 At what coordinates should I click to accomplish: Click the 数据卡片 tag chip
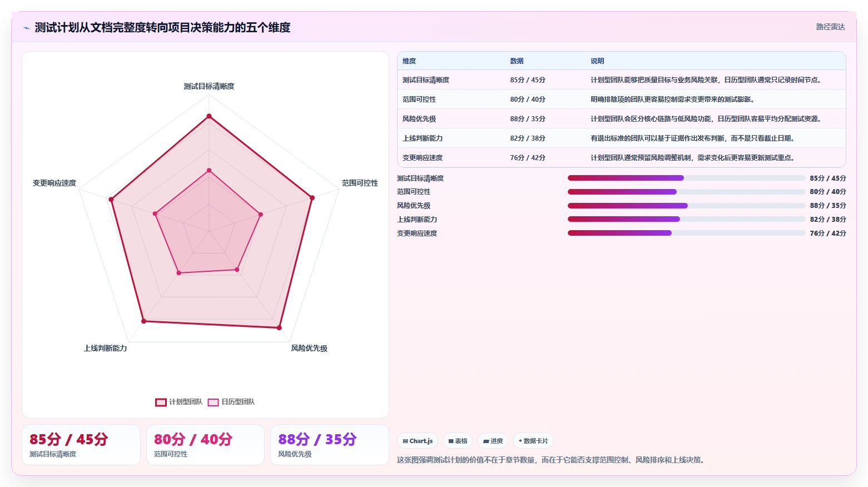pyautogui.click(x=533, y=441)
